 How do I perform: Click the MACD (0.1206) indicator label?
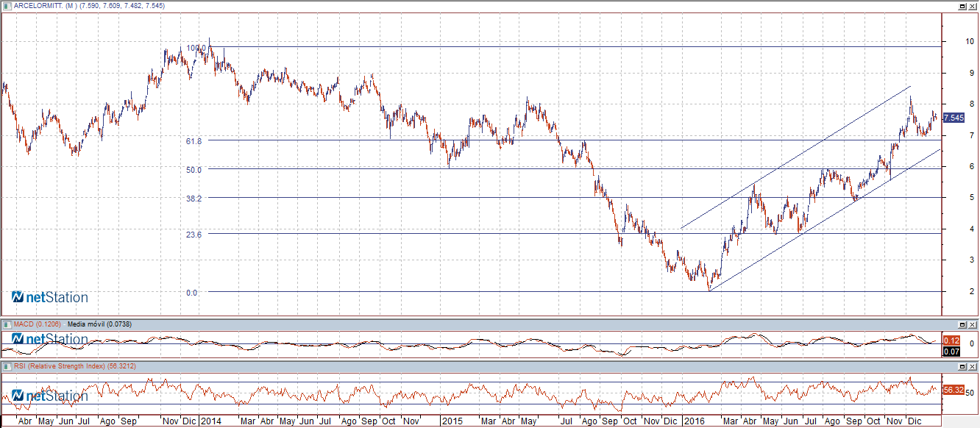38,324
